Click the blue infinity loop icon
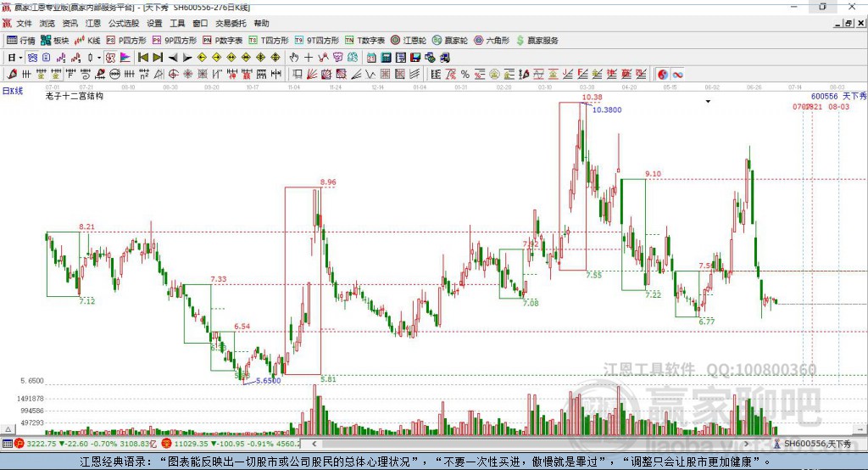This screenshot has width=868, height=470. click(677, 75)
